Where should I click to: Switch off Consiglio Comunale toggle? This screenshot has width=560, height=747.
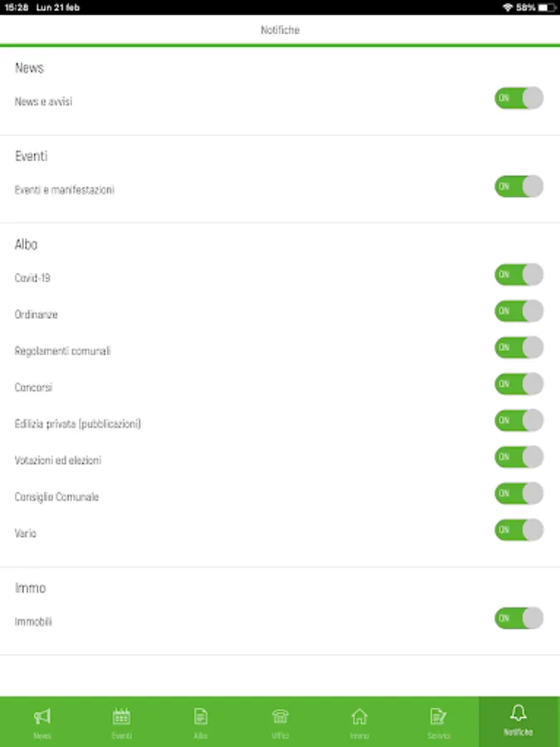pos(519,494)
